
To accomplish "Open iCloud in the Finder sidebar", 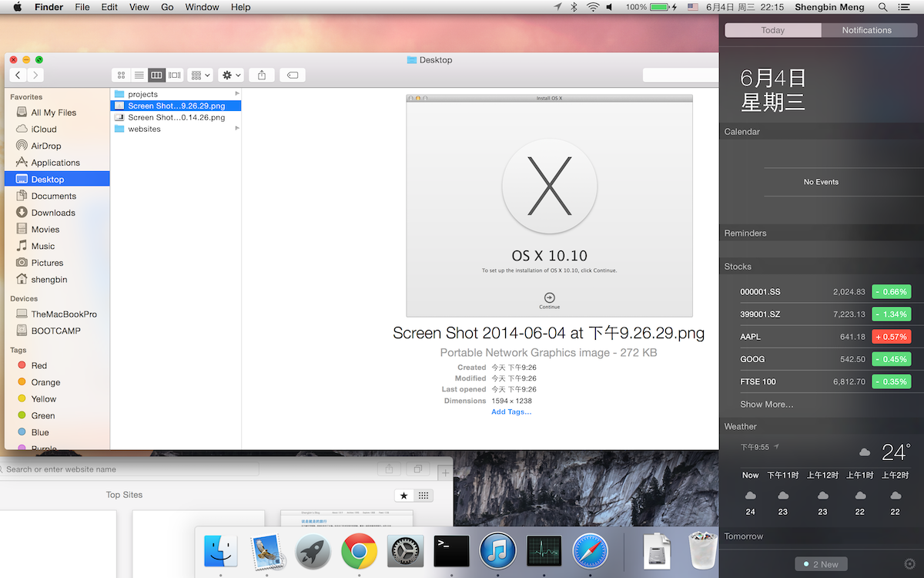I will 57,129.
